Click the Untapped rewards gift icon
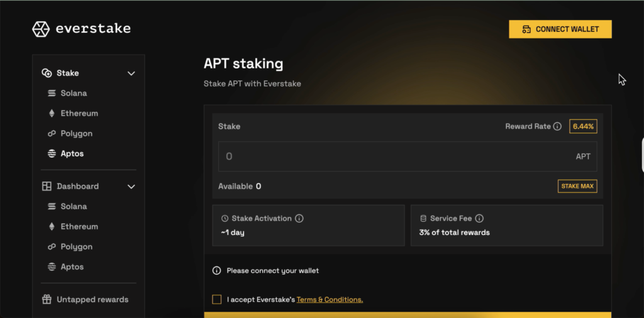The width and height of the screenshot is (644, 318). click(47, 299)
